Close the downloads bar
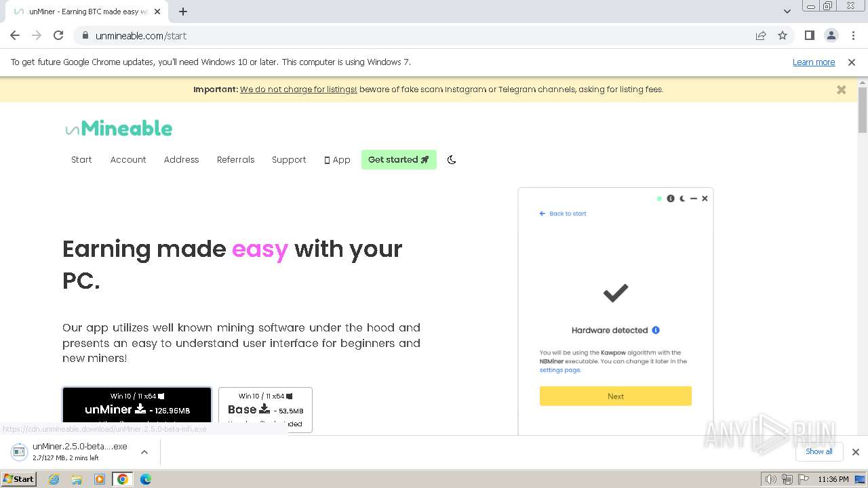868x488 pixels. click(856, 452)
